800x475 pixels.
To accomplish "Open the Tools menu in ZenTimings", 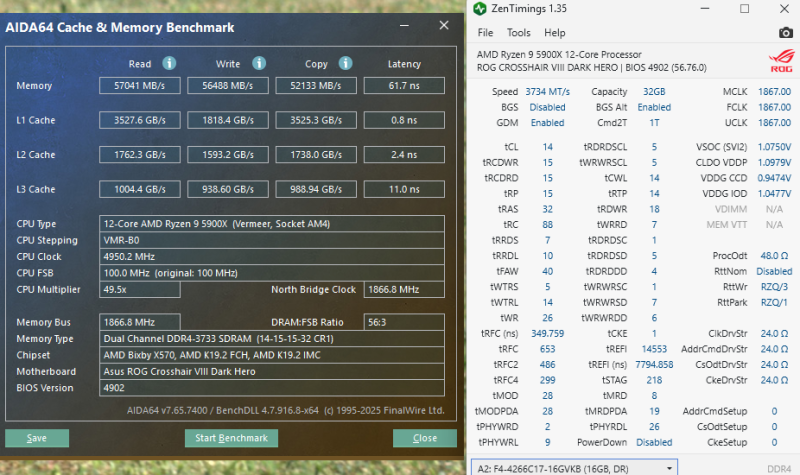I will 518,33.
